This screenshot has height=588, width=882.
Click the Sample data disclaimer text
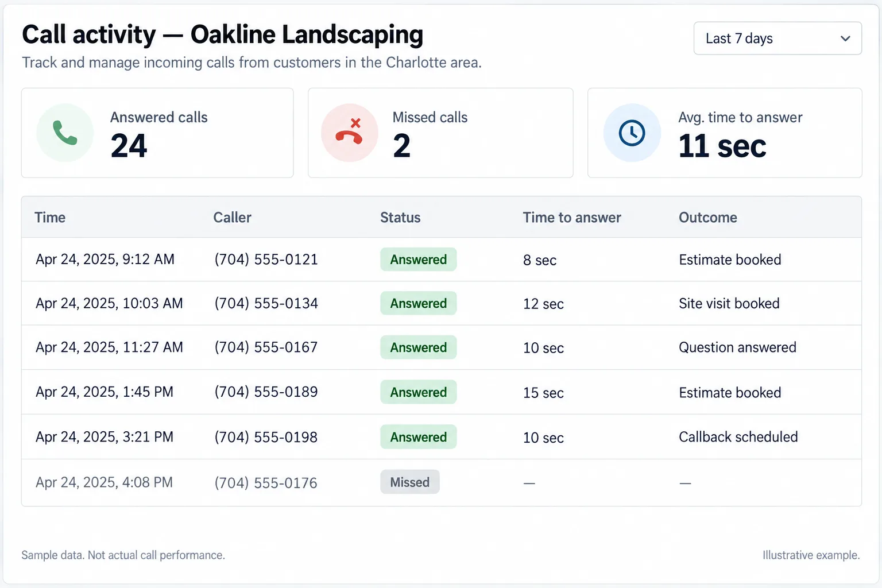123,555
